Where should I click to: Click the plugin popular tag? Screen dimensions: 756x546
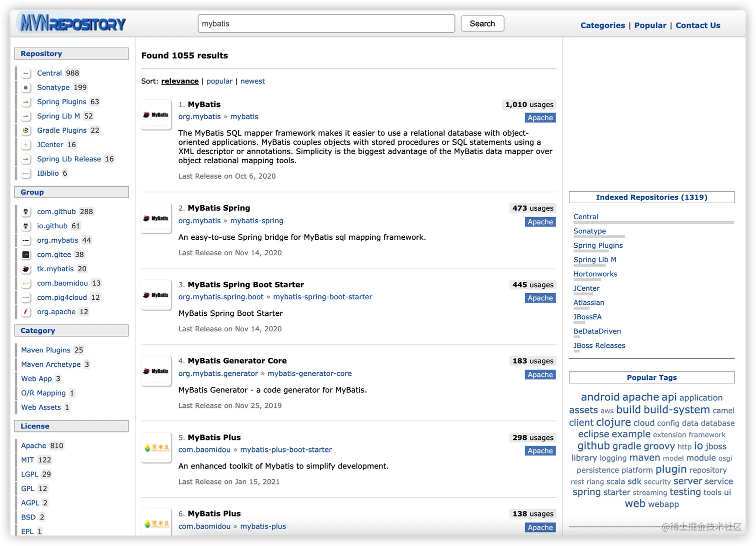pos(671,469)
